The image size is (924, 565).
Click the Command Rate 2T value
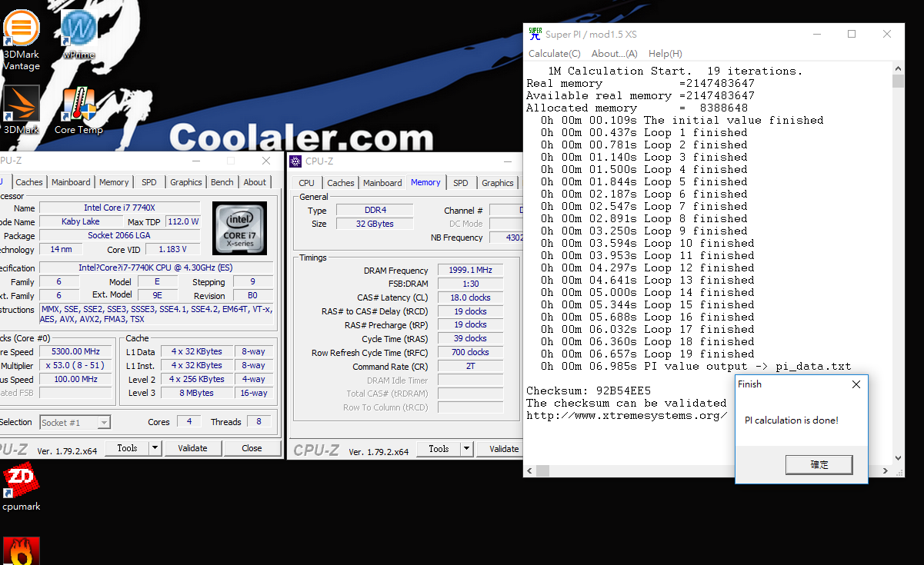469,366
